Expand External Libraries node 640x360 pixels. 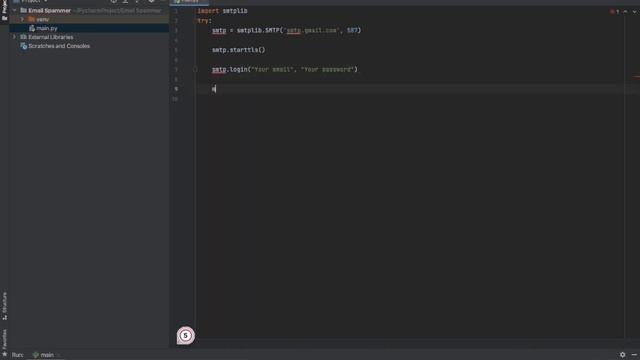(x=15, y=37)
